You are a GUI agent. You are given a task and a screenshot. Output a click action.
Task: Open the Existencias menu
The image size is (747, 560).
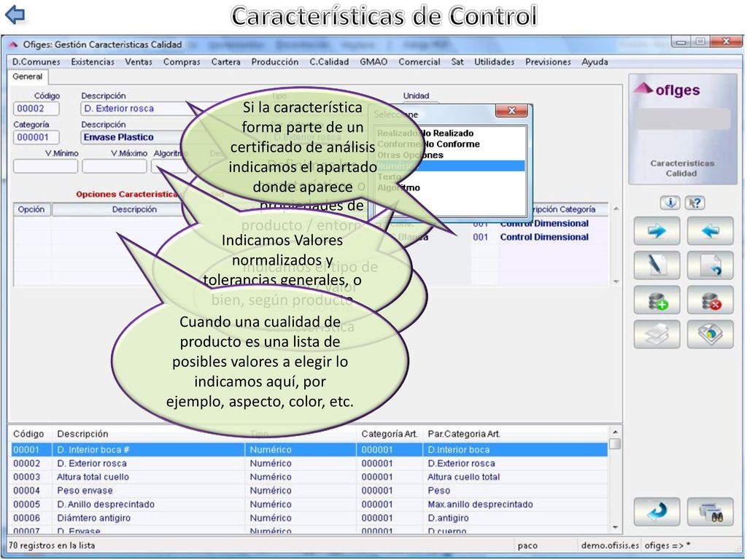(x=93, y=62)
